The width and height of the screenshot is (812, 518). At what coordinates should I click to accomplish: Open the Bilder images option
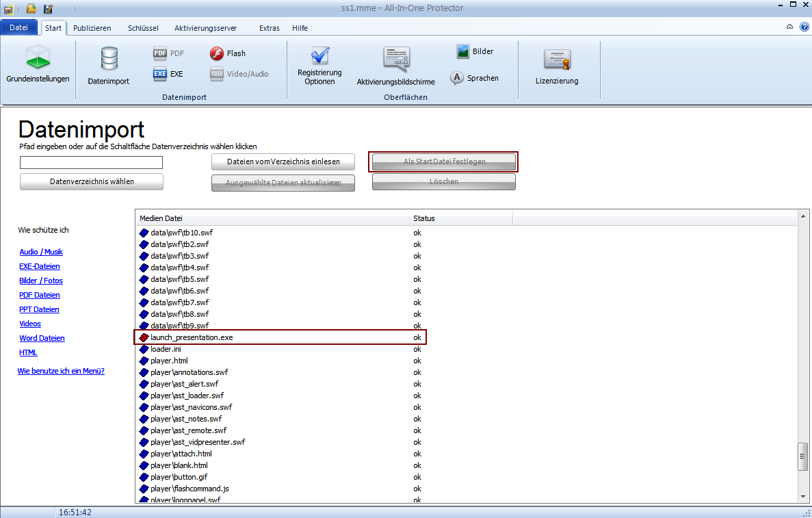pos(463,51)
